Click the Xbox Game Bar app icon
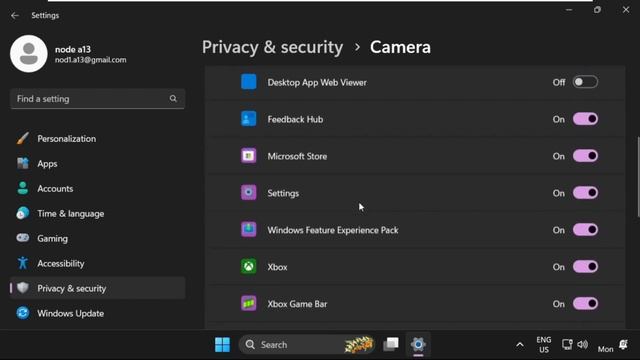 [249, 303]
